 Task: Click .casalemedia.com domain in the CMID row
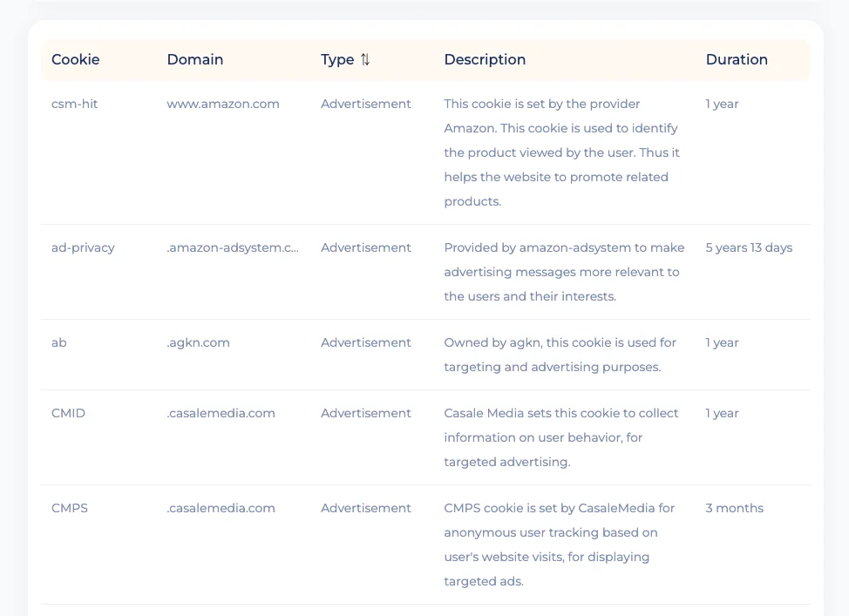click(221, 413)
